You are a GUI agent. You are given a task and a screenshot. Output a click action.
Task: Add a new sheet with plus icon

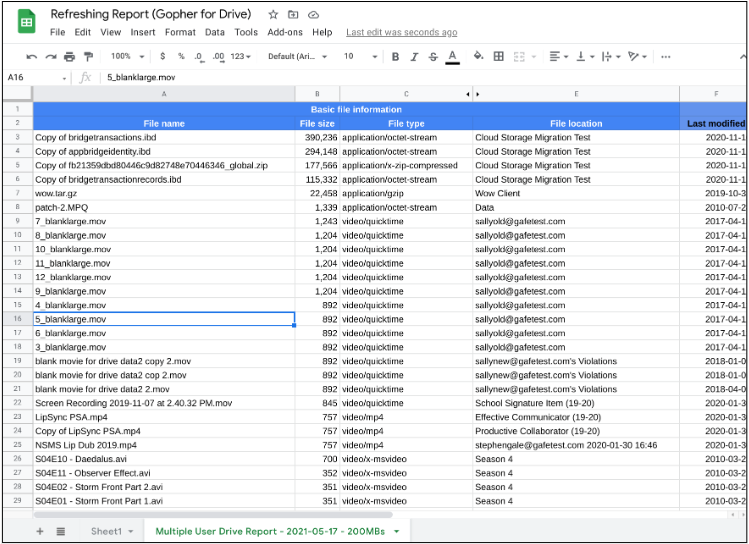[40, 531]
